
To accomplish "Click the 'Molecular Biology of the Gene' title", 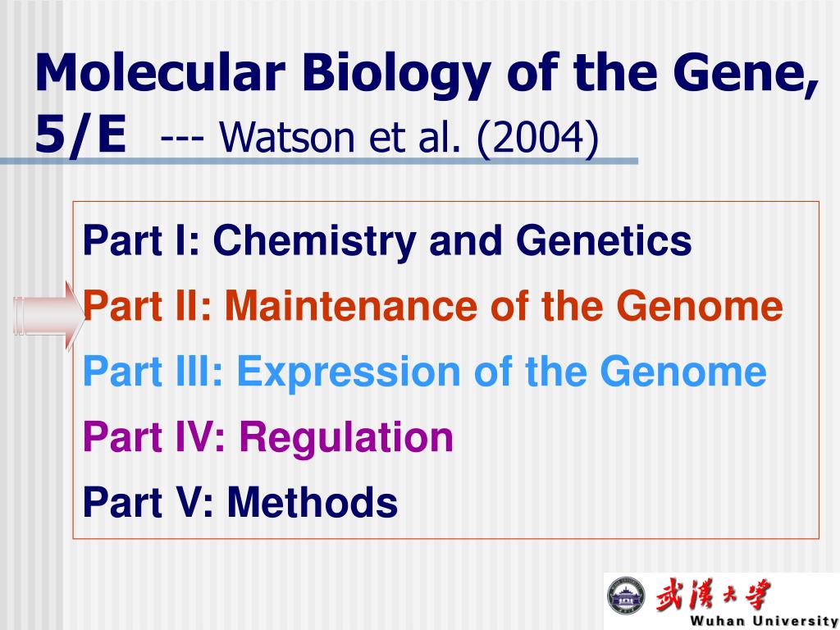I will tap(427, 74).
